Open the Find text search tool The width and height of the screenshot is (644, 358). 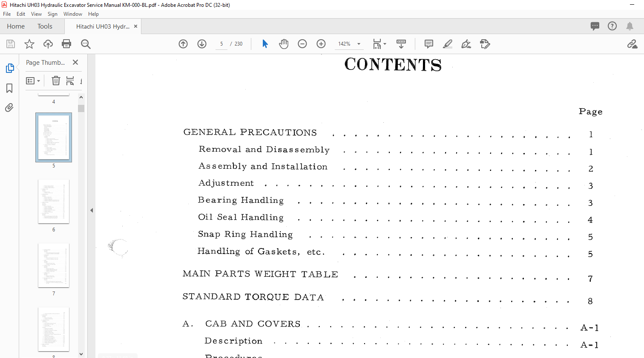86,44
